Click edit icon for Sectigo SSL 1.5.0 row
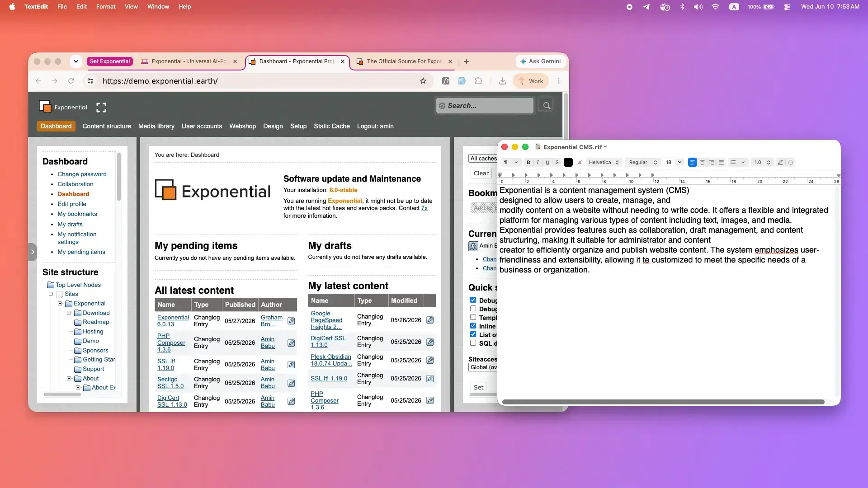The image size is (868, 488). click(x=291, y=383)
